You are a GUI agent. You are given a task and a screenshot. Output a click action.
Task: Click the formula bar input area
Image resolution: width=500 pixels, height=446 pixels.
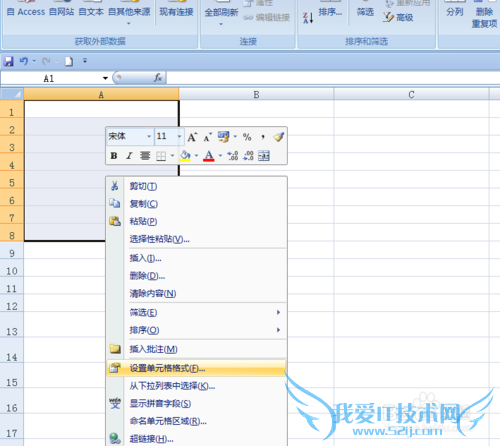(333, 78)
